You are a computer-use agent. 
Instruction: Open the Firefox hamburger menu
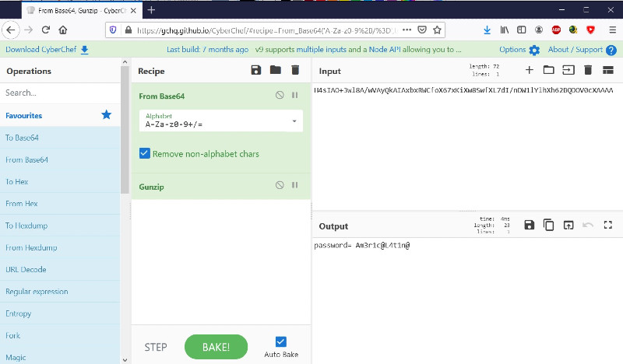612,30
